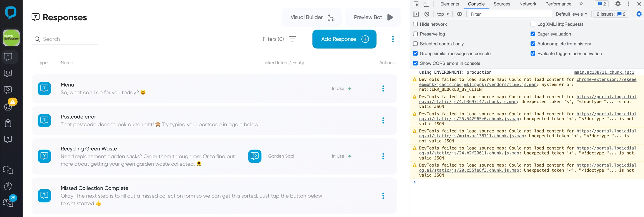Check the Hide network checkbox
Viewport: 644px width, 217px height.
pos(415,24)
